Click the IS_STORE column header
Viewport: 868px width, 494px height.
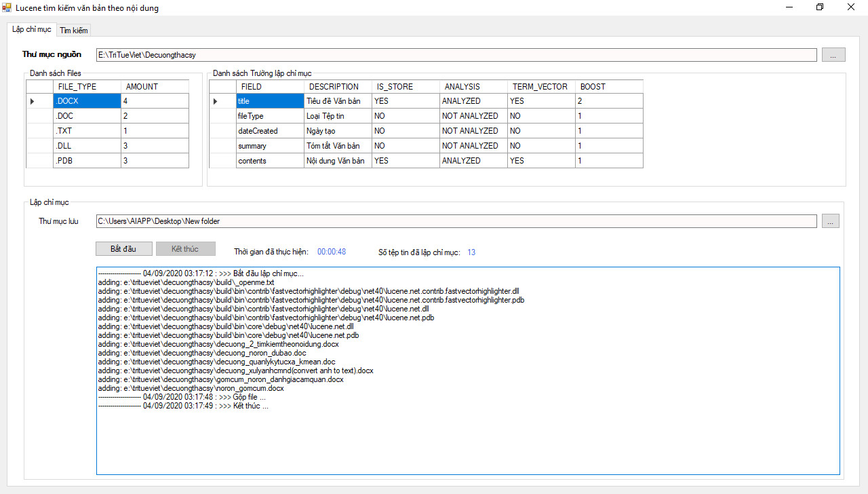(x=406, y=87)
